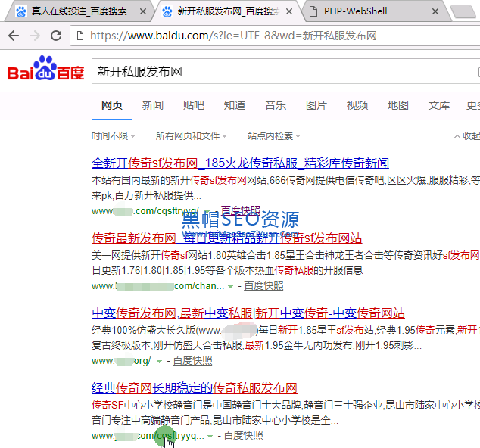Click the page info icon in address bar
This screenshot has width=480, height=448.
[x=81, y=36]
